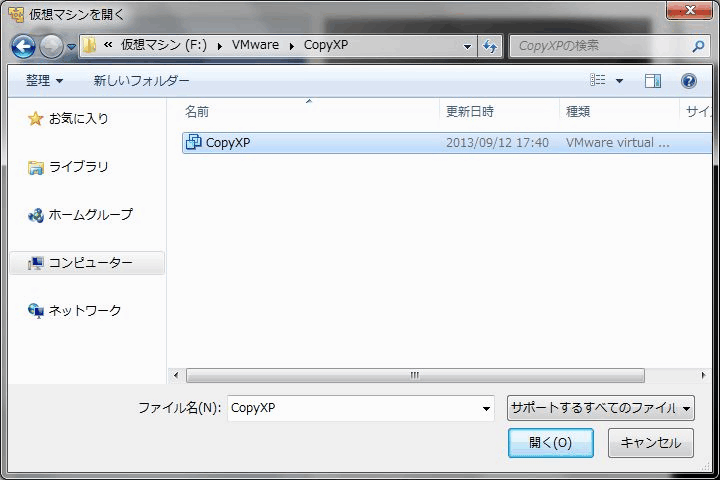Click the VMware file icon next to CopyXP
This screenshot has width=720, height=480.
point(193,142)
